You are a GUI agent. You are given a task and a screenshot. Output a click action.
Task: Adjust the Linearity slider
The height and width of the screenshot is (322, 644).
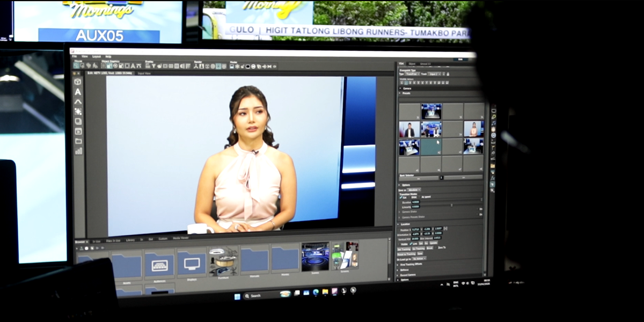(451, 206)
